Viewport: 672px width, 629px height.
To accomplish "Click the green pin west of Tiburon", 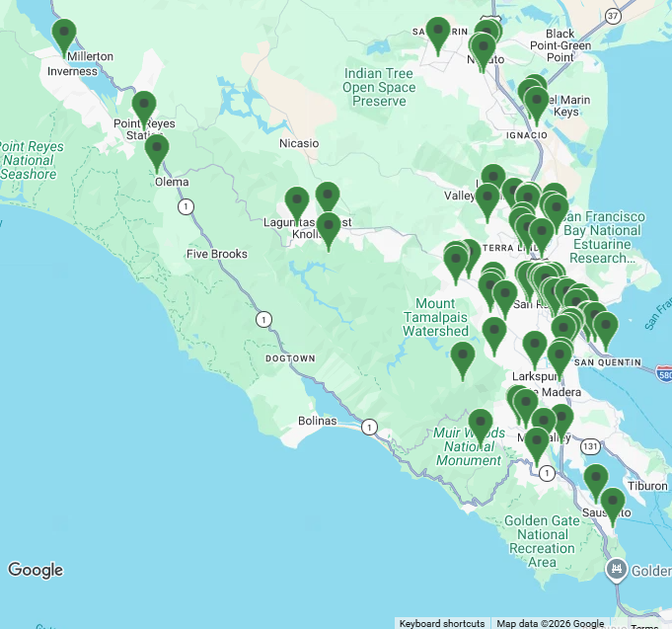I will click(596, 484).
